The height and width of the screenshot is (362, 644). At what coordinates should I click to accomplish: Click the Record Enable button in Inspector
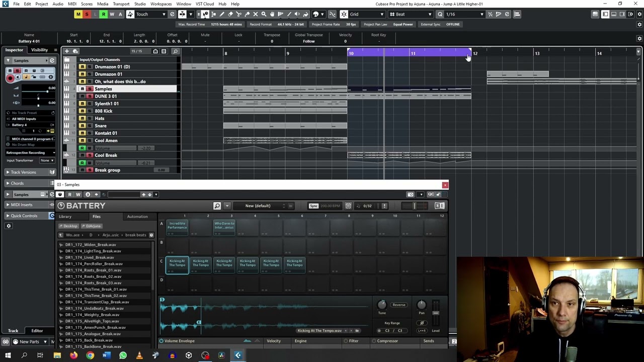coord(10,78)
